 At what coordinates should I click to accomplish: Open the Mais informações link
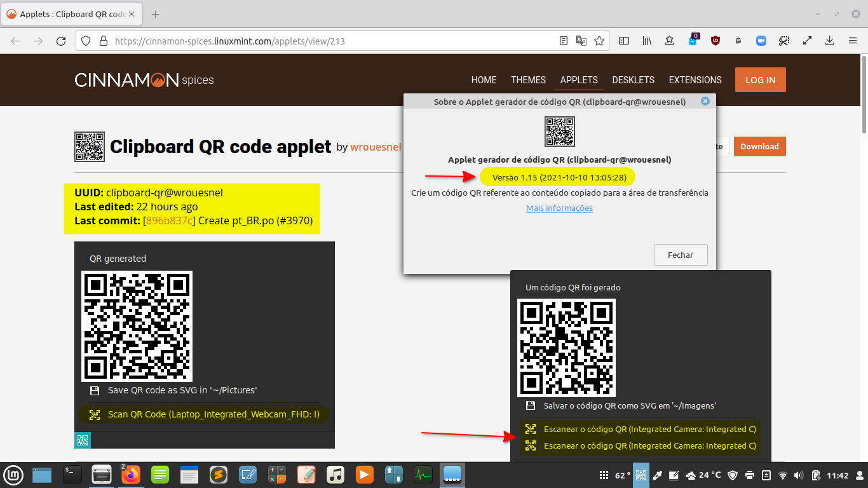tap(559, 208)
